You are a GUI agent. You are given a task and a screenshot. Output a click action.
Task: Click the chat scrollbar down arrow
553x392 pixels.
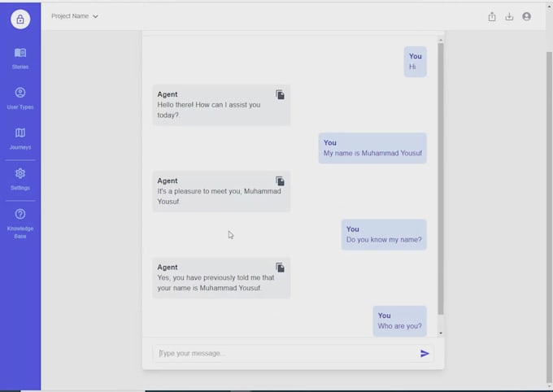point(441,333)
